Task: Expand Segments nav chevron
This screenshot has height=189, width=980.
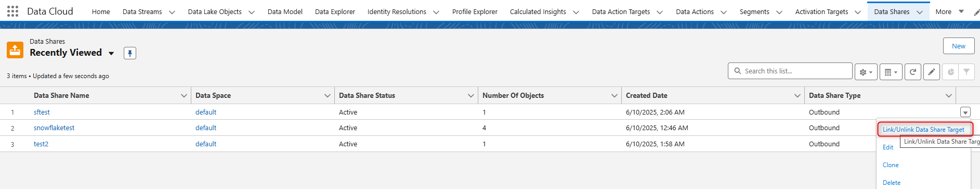Action: (x=779, y=12)
